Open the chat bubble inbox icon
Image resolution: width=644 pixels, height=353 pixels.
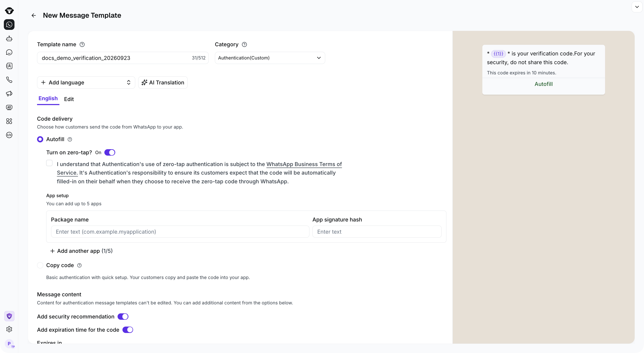[9, 52]
